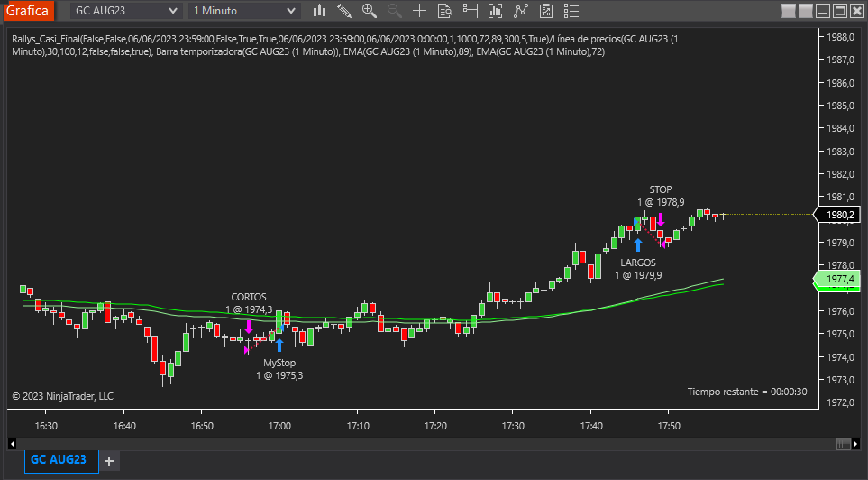This screenshot has width=868, height=480.
Task: Open the bar type candlestick icon
Action: click(319, 11)
